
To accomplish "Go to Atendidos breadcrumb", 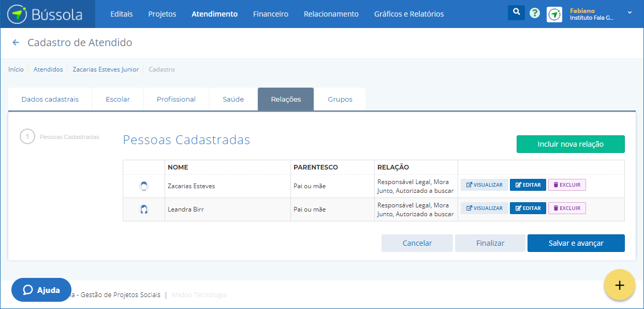I will coord(48,69).
